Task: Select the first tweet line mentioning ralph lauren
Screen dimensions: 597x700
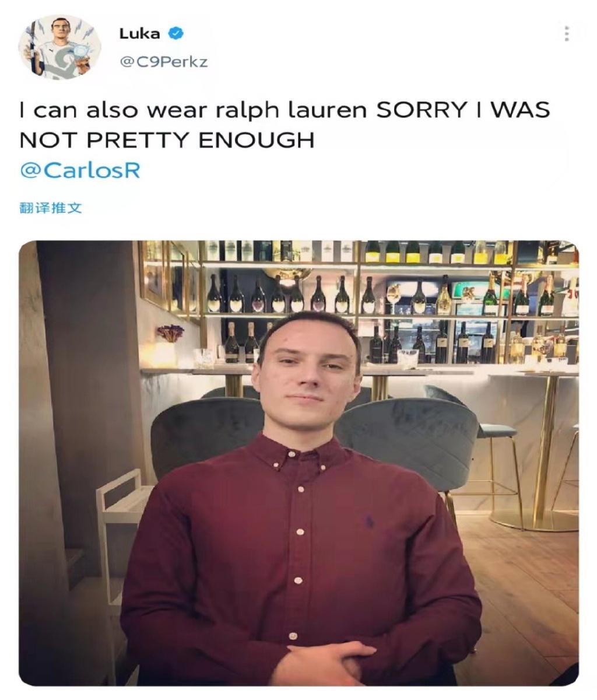Action: pyautogui.click(x=285, y=110)
